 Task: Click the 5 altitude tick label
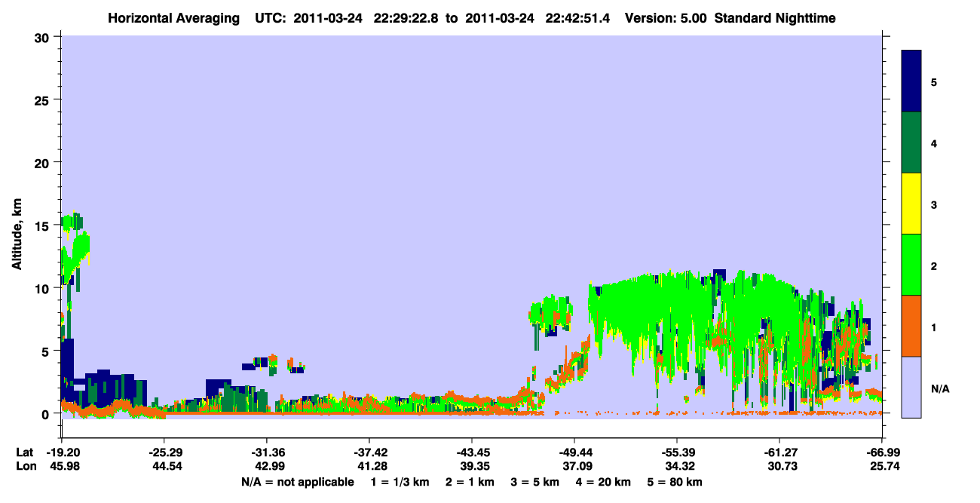tap(47, 351)
